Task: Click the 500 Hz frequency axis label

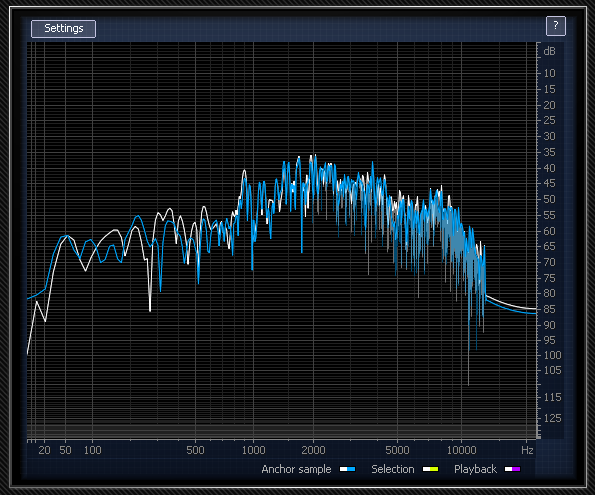Action: coord(195,450)
